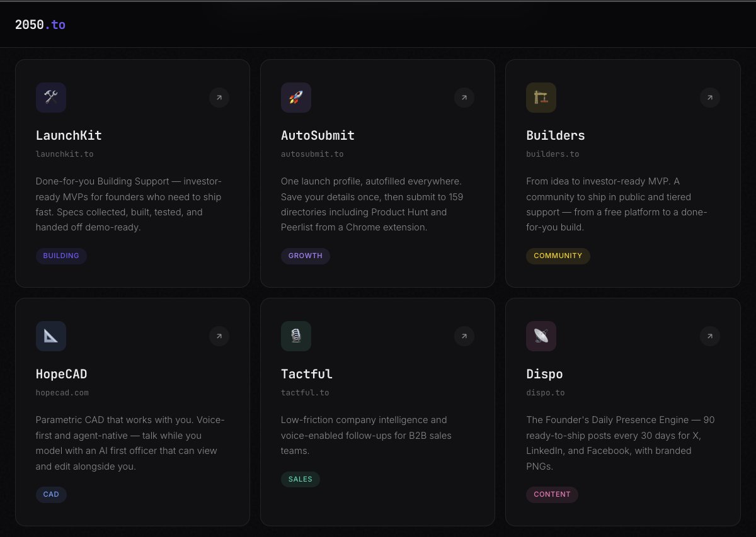Select the GROWTH tag on AutoSubmit

coord(306,256)
